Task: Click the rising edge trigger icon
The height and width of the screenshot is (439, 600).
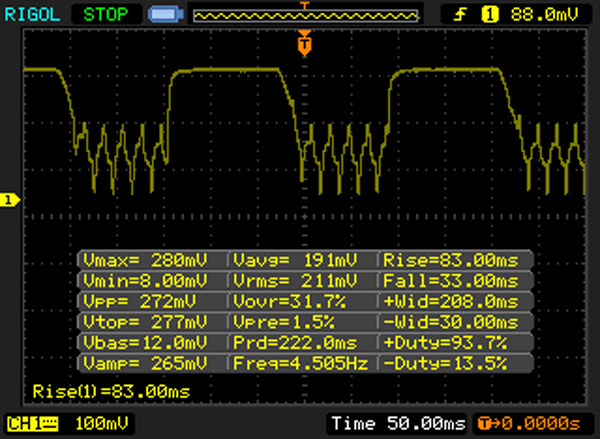Action: coord(460,15)
